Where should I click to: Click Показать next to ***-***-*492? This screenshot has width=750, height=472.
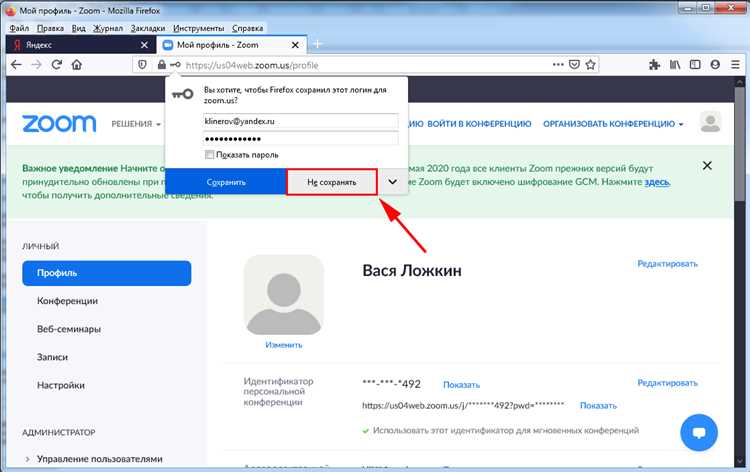click(x=461, y=384)
